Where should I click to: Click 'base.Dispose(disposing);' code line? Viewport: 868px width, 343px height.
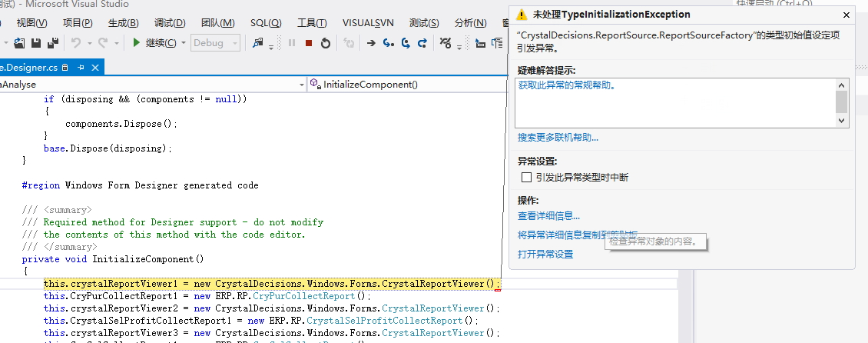pyautogui.click(x=108, y=148)
